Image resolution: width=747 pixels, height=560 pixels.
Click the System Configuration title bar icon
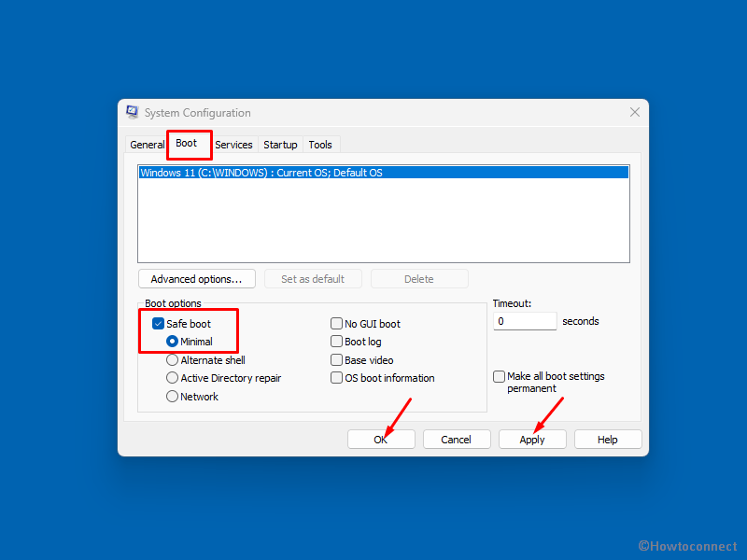point(132,112)
